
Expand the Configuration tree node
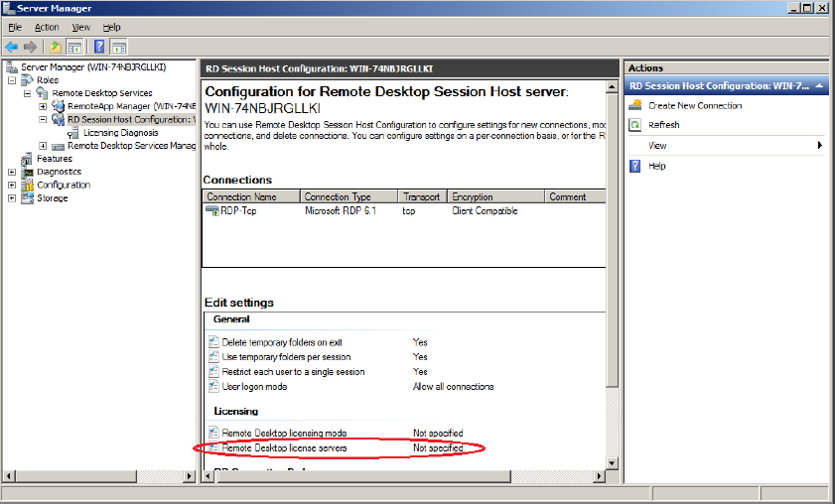click(12, 185)
